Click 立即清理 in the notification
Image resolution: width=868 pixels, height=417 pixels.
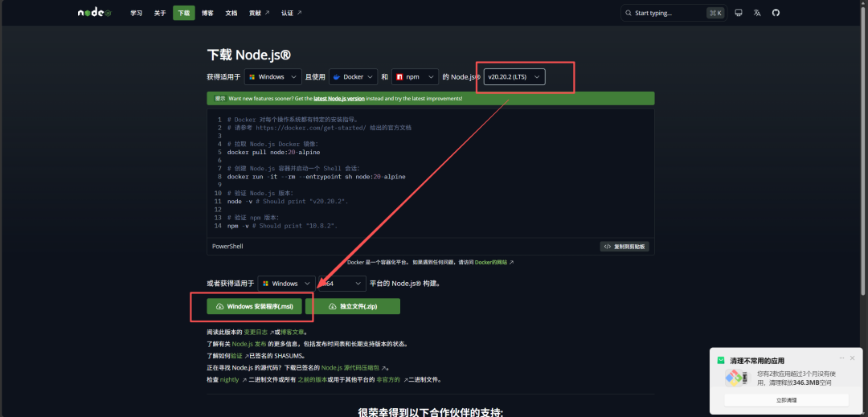[x=786, y=400]
